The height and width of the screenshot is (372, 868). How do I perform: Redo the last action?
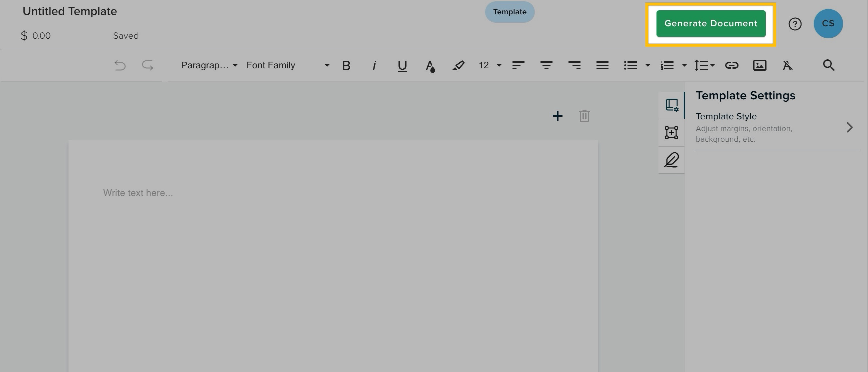(148, 65)
